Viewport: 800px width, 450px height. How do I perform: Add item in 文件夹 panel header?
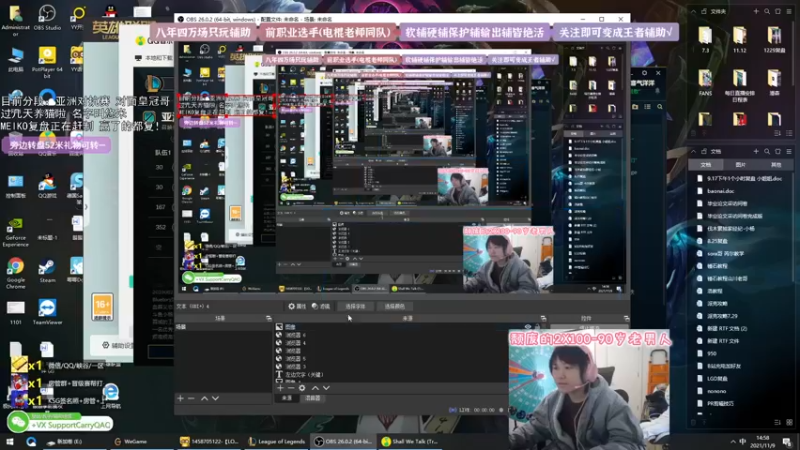coord(756,11)
